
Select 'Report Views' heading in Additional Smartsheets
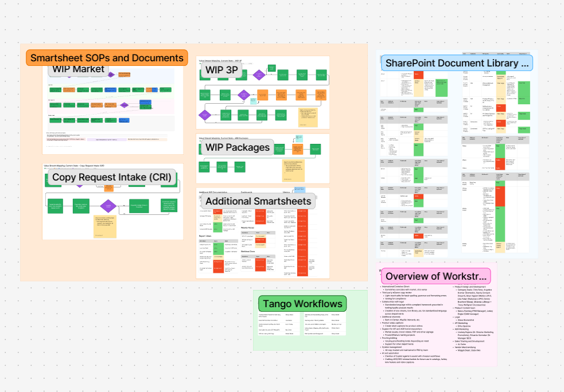pyautogui.click(x=205, y=236)
